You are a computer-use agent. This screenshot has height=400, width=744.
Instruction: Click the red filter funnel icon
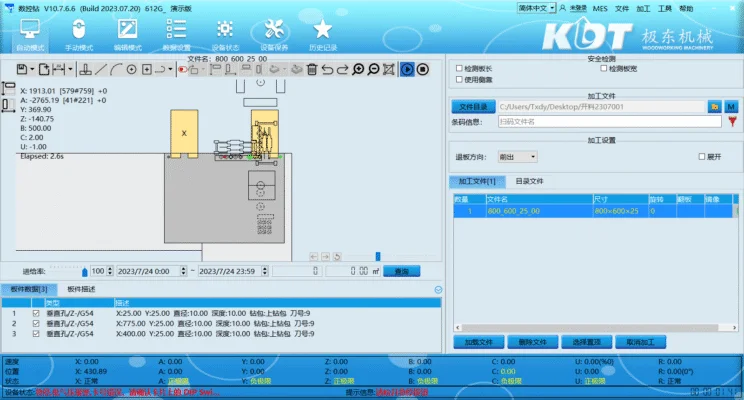[182, 69]
